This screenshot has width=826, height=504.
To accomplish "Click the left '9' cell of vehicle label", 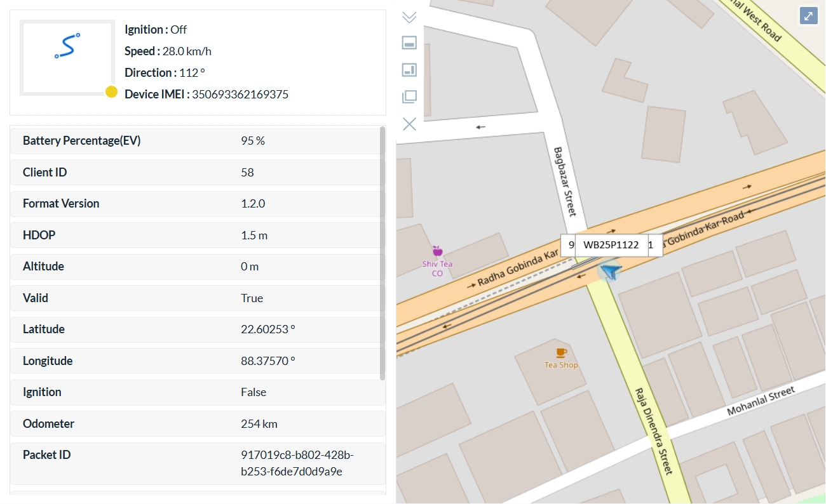I will [571, 245].
